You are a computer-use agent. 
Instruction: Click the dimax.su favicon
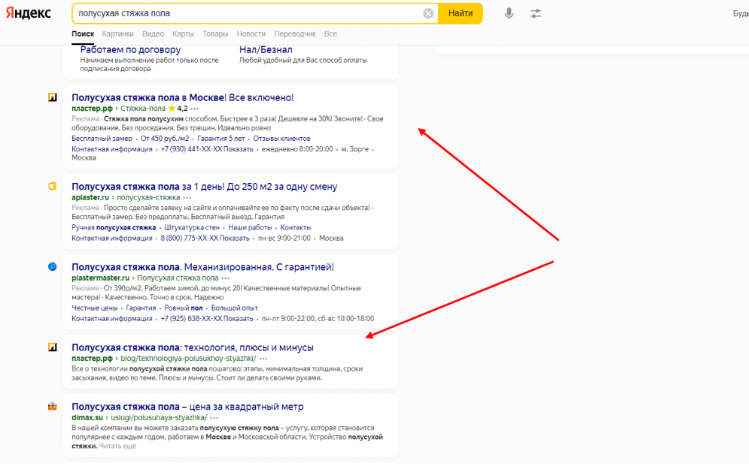53,407
